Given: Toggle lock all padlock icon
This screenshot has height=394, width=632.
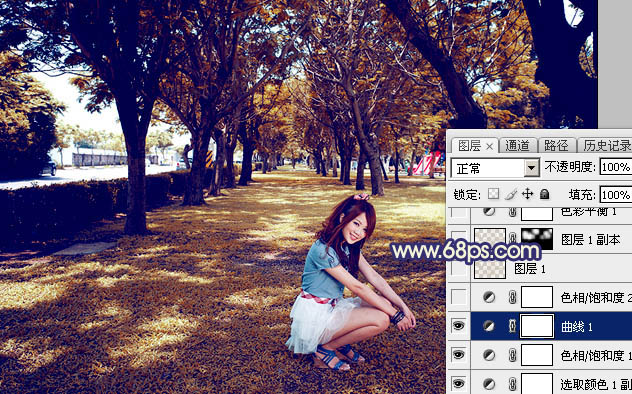Looking at the screenshot, I should tap(545, 194).
